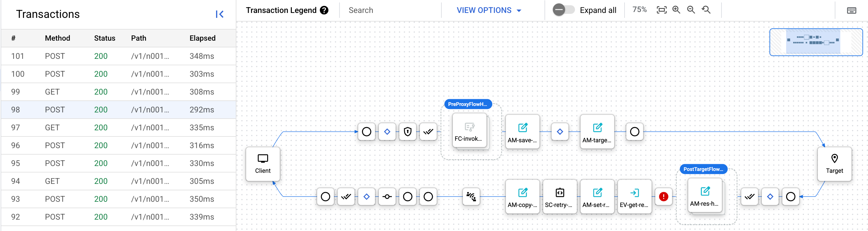Open keyboard shortcuts icon
Screen dimensions: 868x231
tap(851, 10)
